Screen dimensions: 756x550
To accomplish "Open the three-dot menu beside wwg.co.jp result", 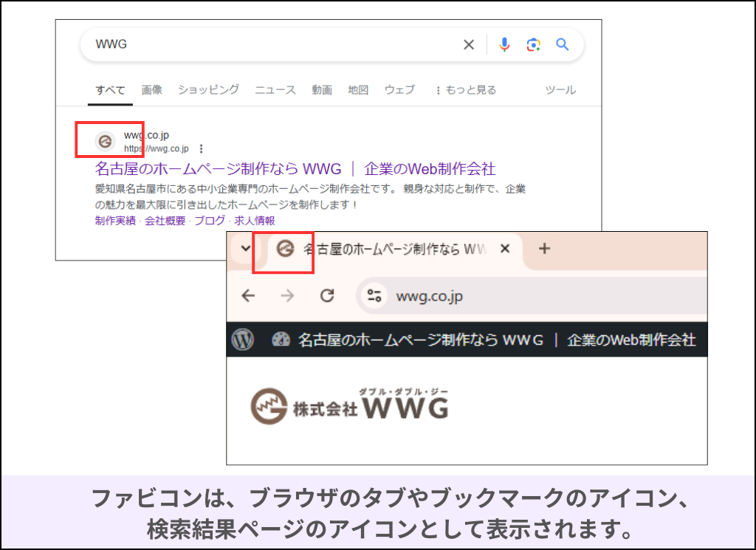I will [201, 148].
